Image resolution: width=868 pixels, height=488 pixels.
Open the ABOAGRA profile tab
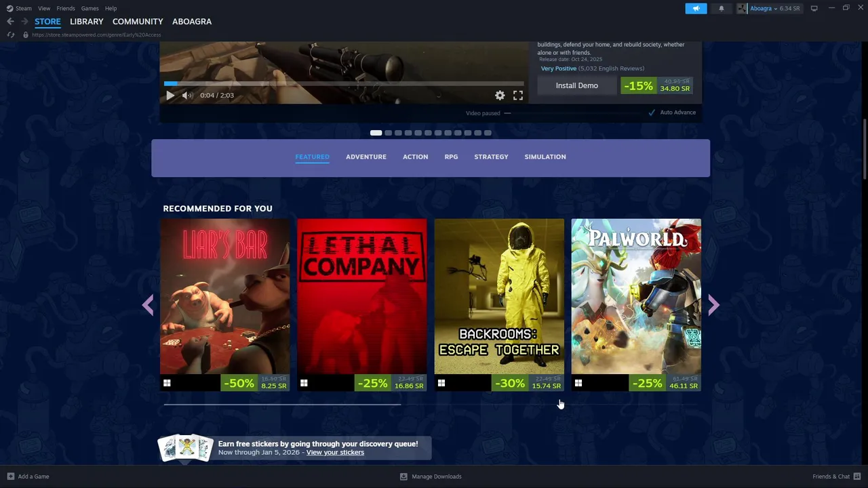(x=192, y=22)
